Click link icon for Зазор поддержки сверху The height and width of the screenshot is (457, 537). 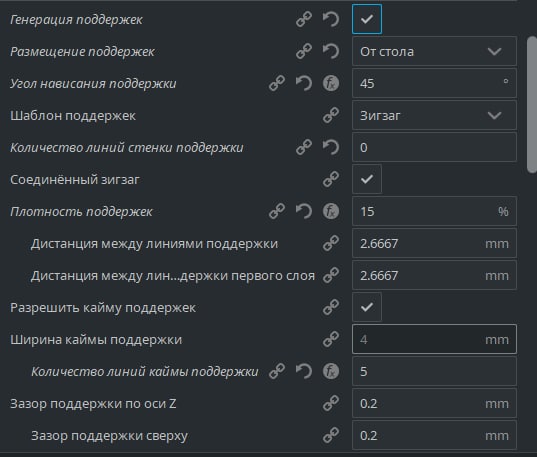point(331,435)
